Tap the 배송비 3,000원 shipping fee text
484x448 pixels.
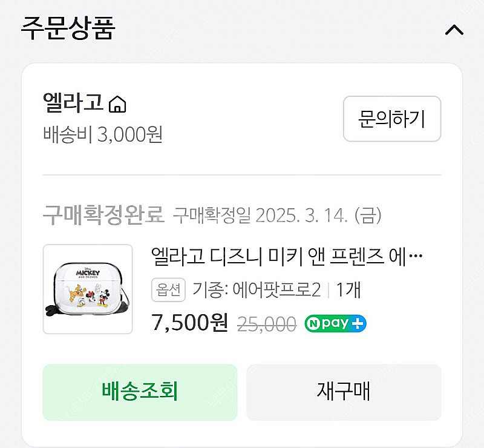(103, 134)
